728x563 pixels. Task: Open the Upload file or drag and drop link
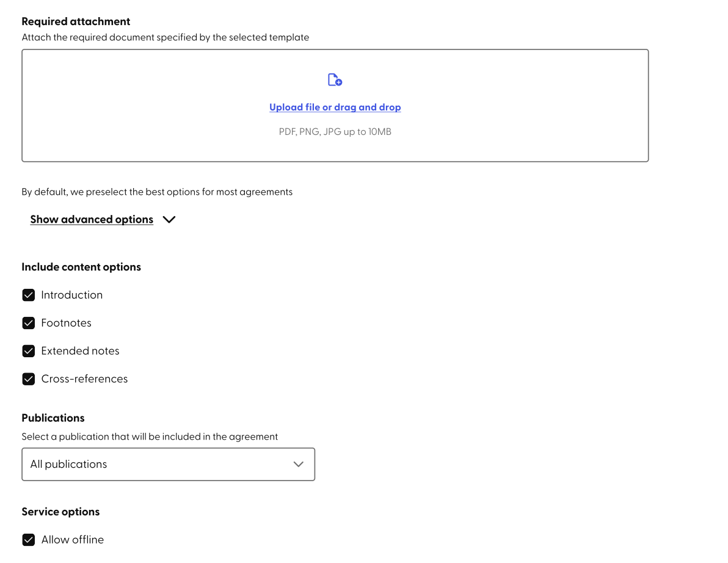pos(335,107)
